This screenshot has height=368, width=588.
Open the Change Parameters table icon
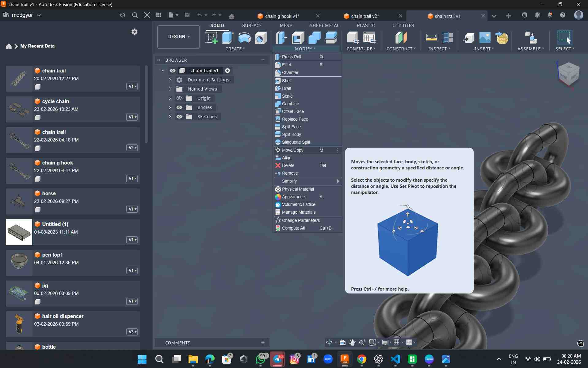click(x=369, y=38)
